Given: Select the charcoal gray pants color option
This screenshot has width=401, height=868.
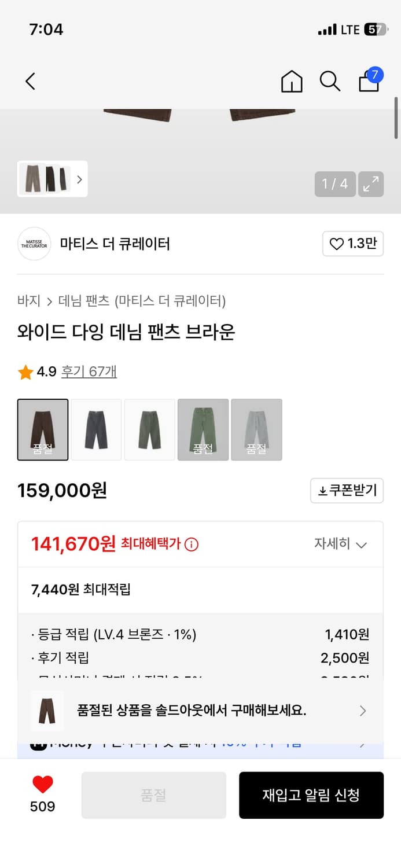Looking at the screenshot, I should point(97,429).
